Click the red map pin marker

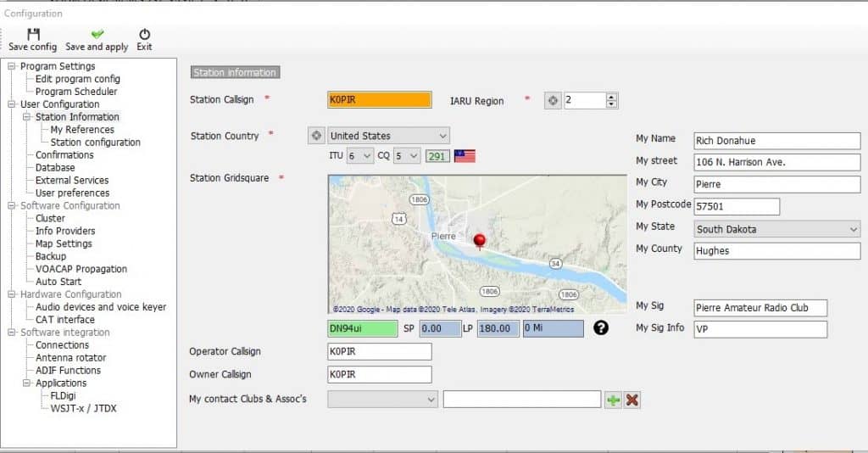coord(480,242)
